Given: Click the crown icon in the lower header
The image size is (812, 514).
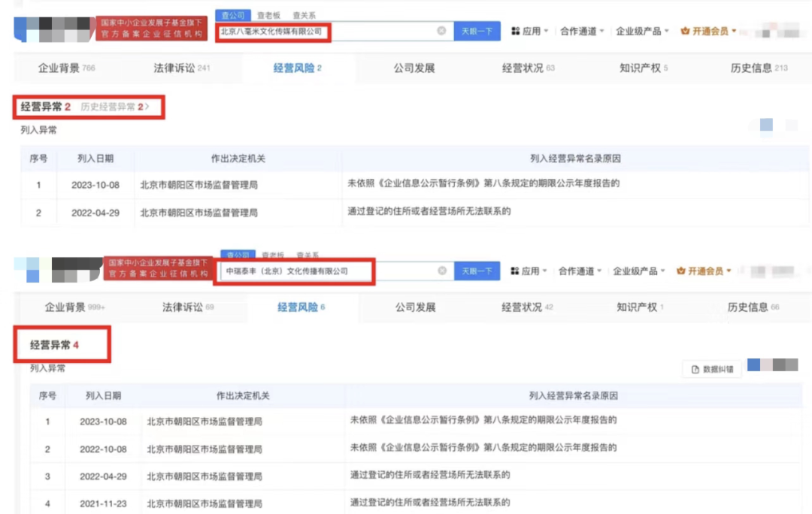Looking at the screenshot, I should click(x=682, y=271).
